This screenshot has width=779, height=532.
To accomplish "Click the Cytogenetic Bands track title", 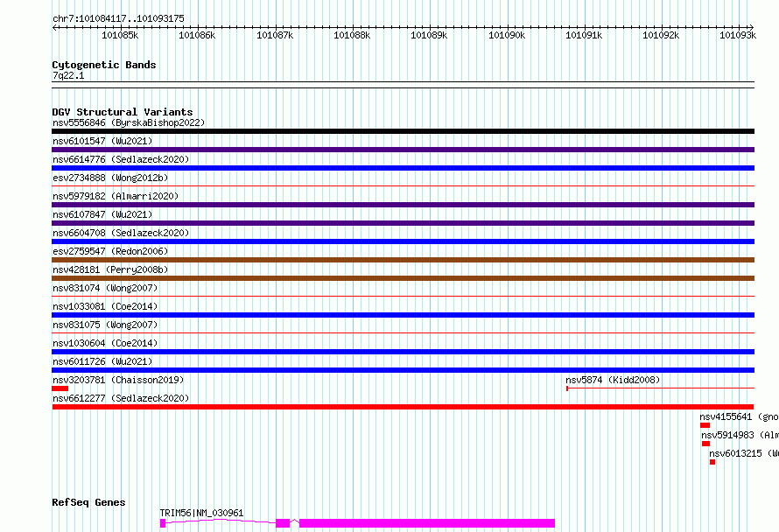I will point(104,65).
